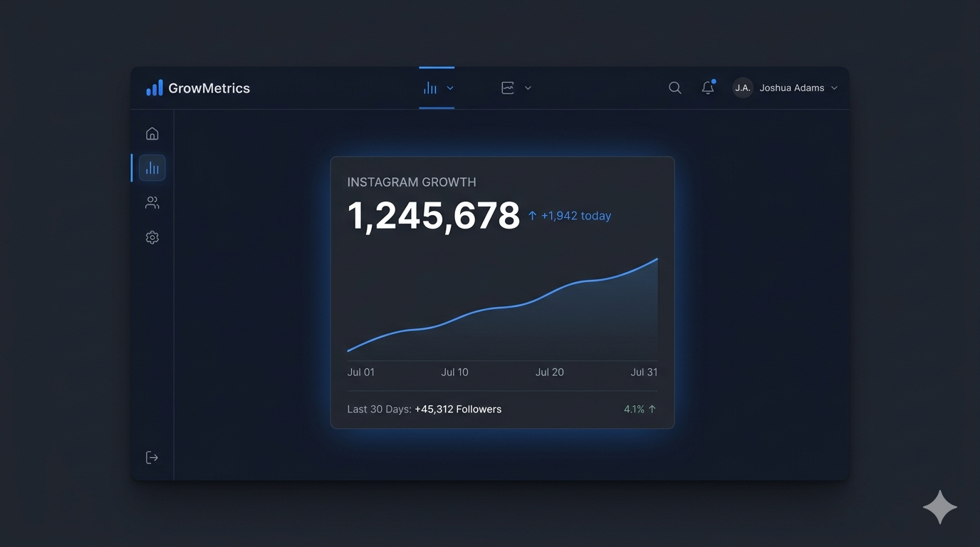980x547 pixels.
Task: Click the GrowMetrics logo
Action: click(x=197, y=88)
